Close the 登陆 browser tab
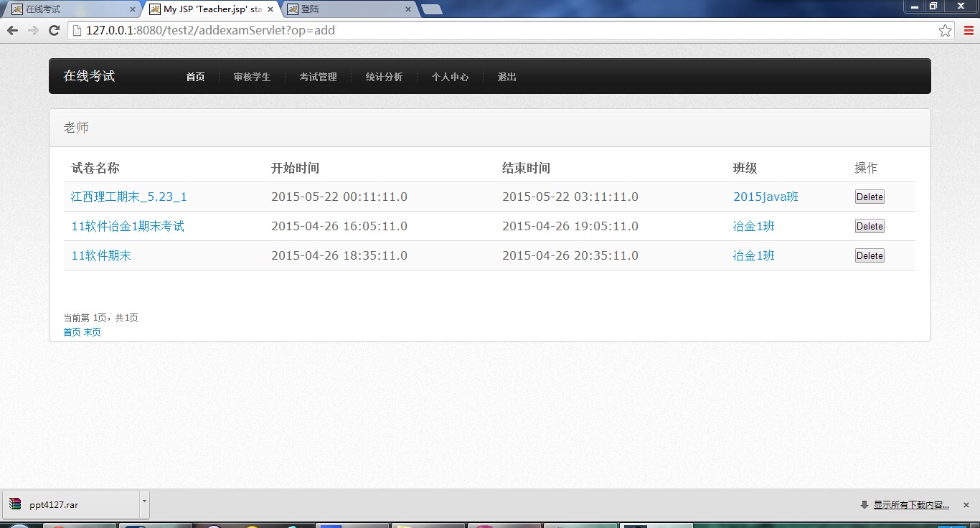Viewport: 980px width, 528px height. [x=408, y=9]
